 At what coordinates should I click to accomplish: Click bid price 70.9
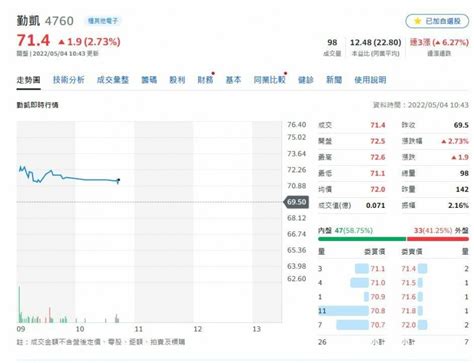378,297
